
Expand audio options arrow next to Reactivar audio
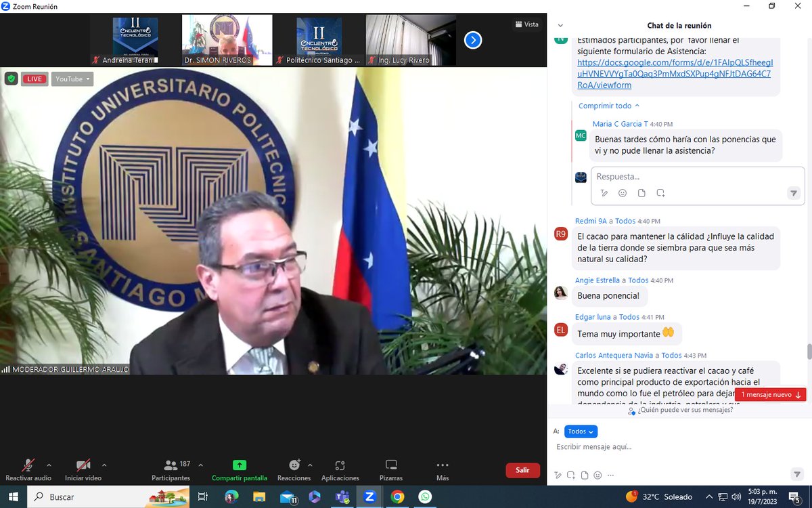(x=49, y=465)
